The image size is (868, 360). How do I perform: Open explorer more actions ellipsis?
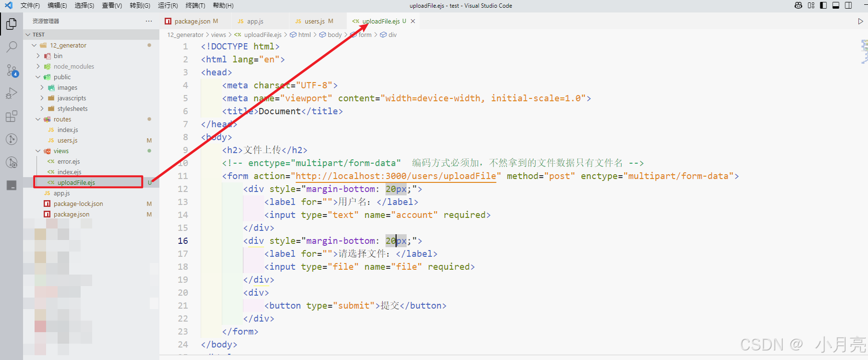(x=149, y=21)
